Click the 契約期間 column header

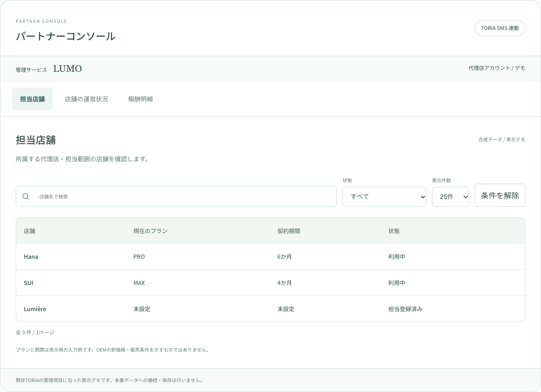(x=289, y=231)
